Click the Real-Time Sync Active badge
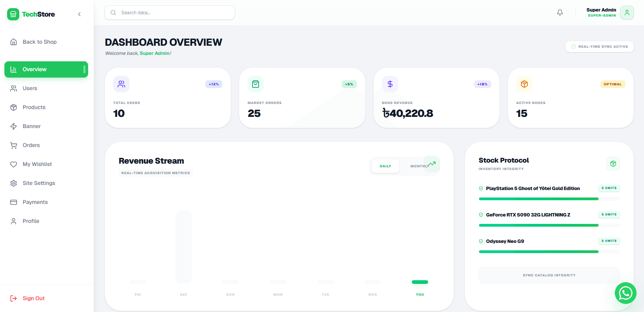Viewport: 644px width, 312px height. [600, 47]
